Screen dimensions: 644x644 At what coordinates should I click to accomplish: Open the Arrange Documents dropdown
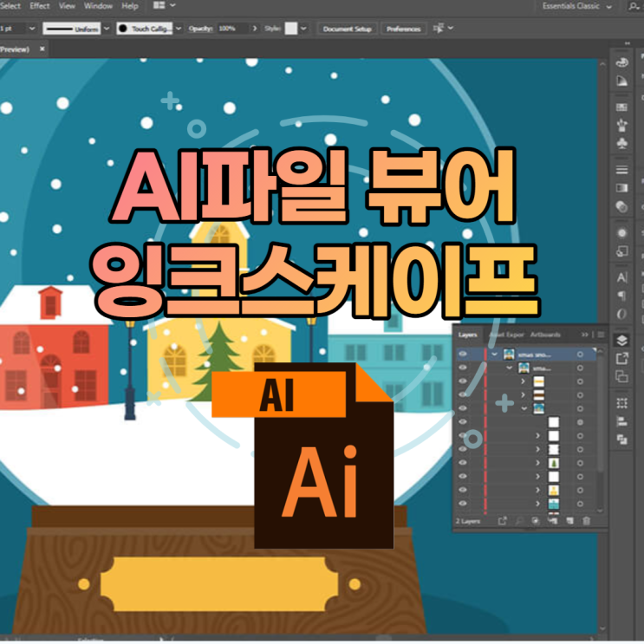(165, 5)
